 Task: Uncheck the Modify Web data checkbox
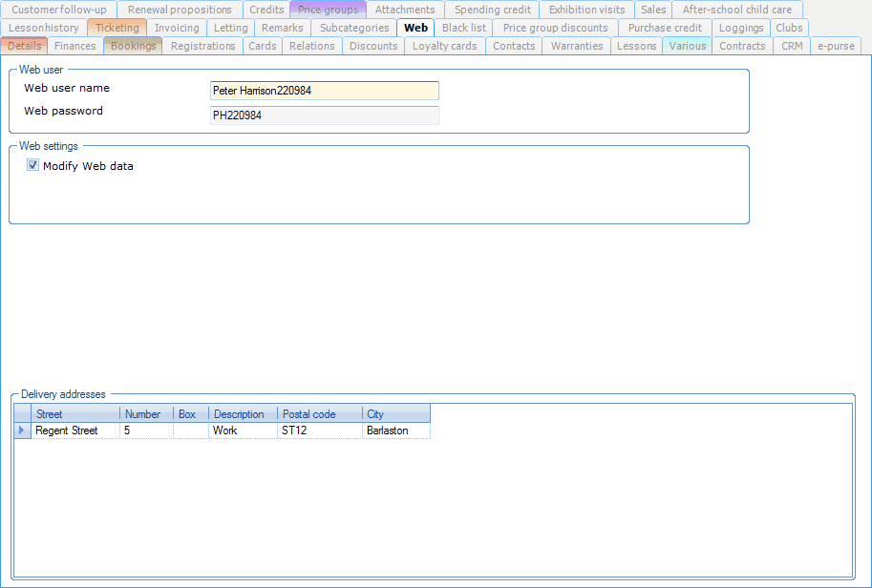[x=33, y=166]
